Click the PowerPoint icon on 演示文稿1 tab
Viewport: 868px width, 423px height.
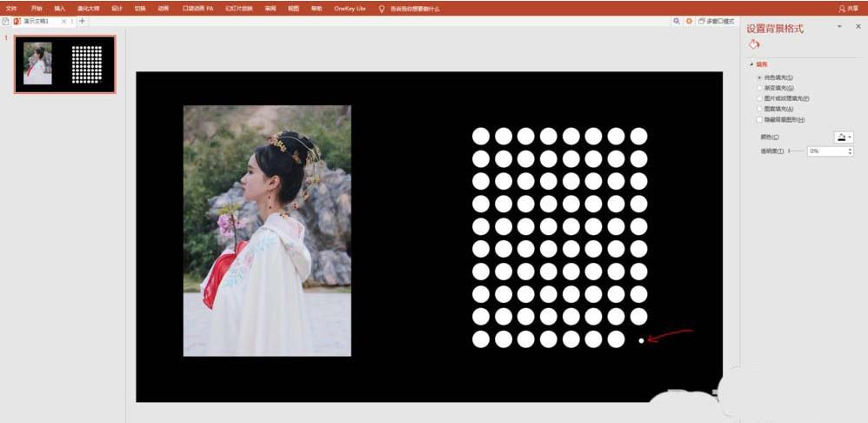[17, 21]
